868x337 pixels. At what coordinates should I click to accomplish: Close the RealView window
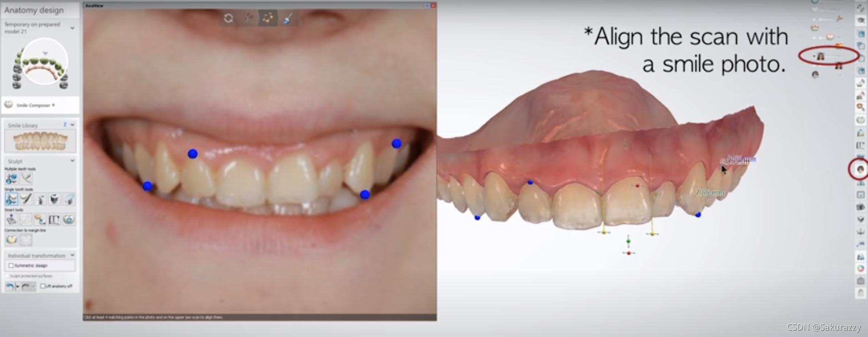pos(433,5)
